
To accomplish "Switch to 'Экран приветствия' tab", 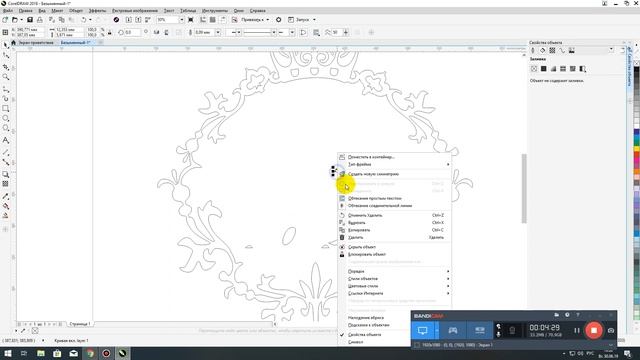I will coord(36,42).
